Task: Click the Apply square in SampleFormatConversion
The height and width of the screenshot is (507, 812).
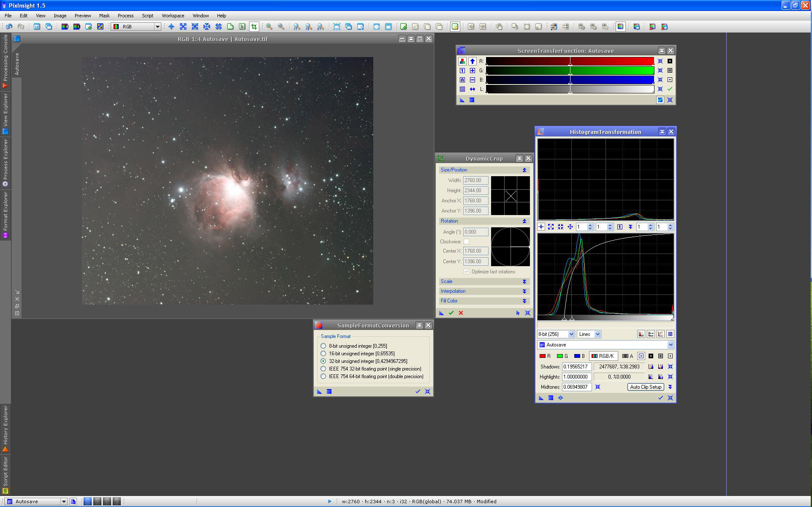Action: [329, 392]
